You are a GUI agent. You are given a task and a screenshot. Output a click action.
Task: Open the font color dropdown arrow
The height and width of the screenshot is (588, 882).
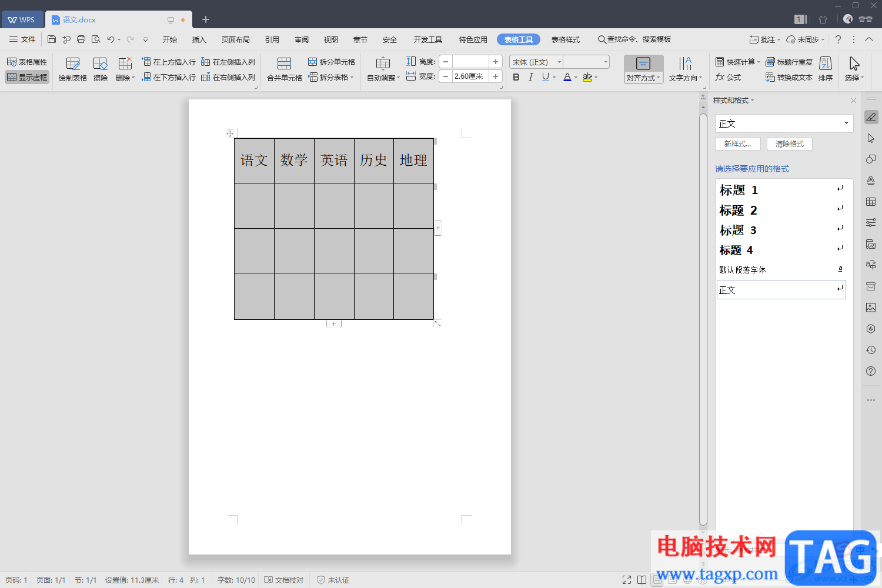pos(576,78)
